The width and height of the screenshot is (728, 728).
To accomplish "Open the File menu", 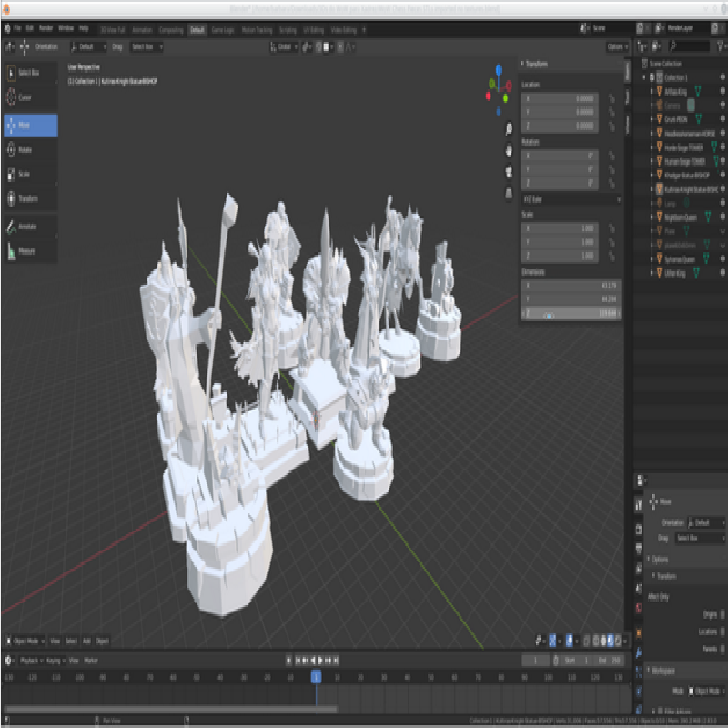I will coord(17,29).
